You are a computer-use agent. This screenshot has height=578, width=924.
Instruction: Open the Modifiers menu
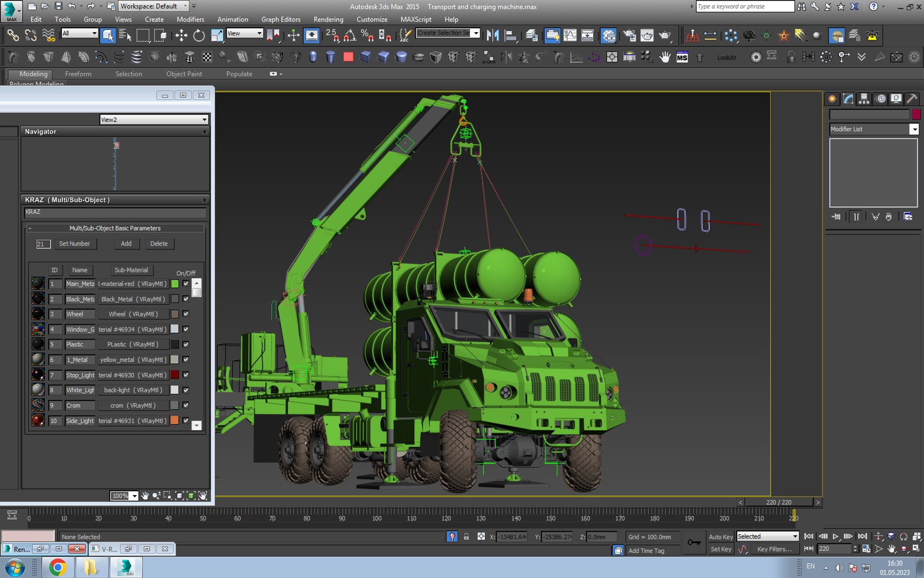[x=190, y=19]
